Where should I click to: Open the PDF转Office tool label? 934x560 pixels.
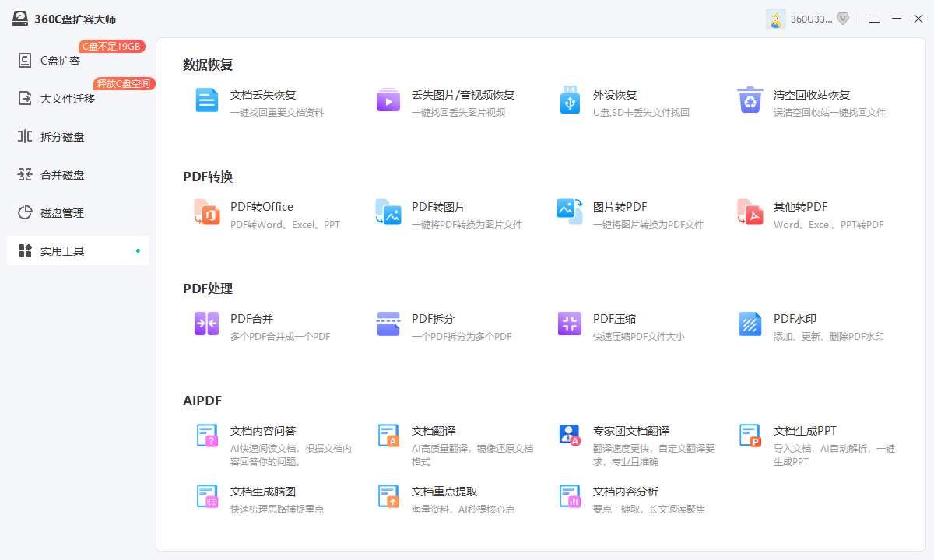pos(262,207)
